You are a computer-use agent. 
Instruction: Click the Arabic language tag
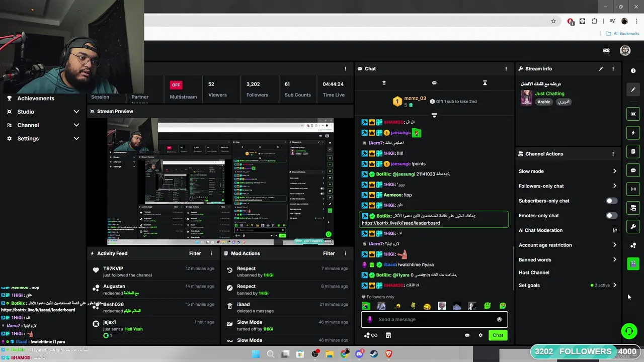544,102
